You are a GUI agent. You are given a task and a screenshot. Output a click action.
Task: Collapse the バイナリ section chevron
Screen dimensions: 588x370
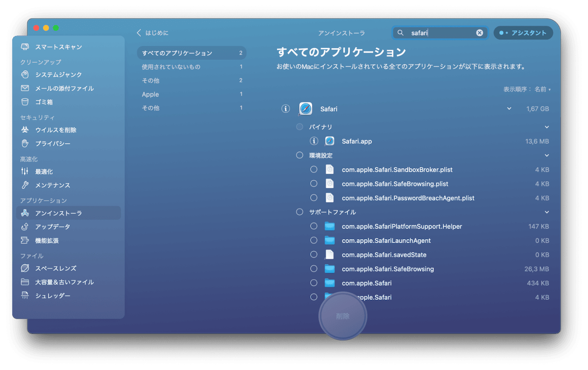pyautogui.click(x=547, y=127)
